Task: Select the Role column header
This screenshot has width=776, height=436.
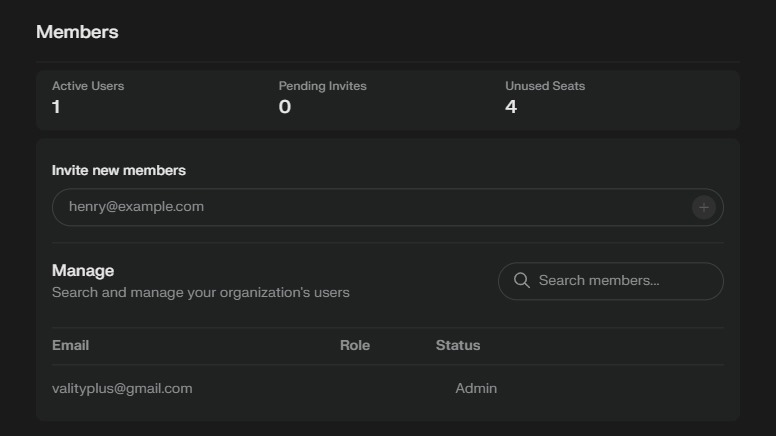Action: (x=355, y=345)
